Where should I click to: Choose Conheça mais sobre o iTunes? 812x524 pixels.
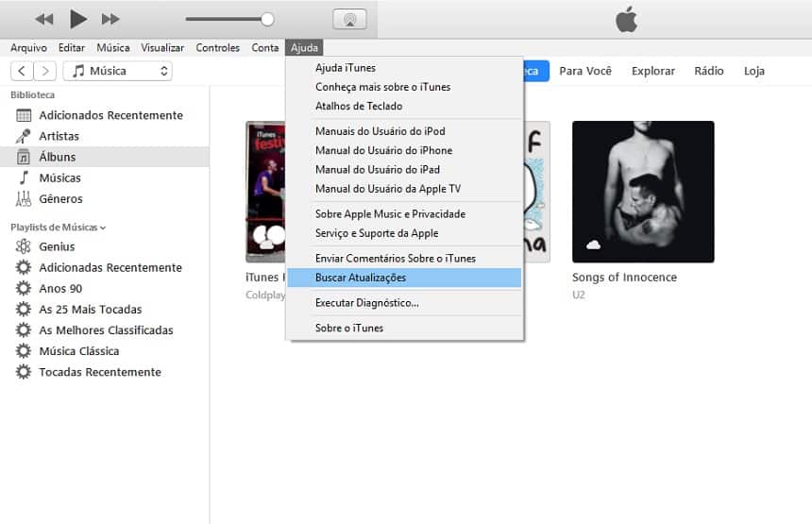tap(404, 87)
